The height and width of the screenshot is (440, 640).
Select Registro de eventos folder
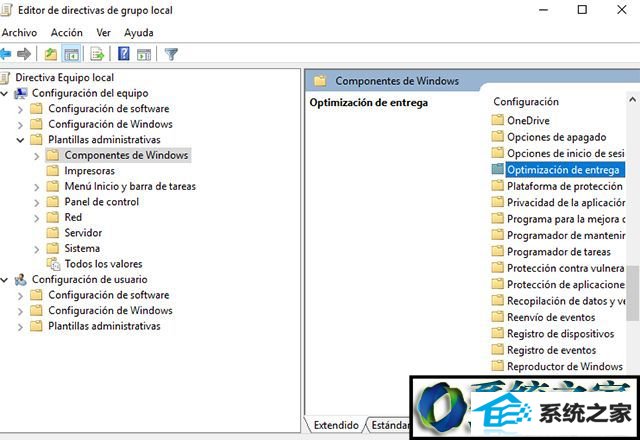click(551, 350)
